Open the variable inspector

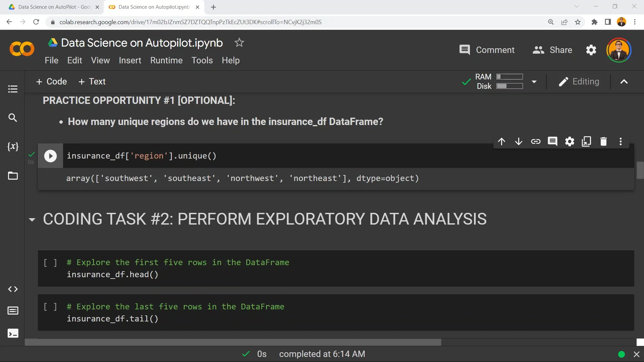pos(12,146)
